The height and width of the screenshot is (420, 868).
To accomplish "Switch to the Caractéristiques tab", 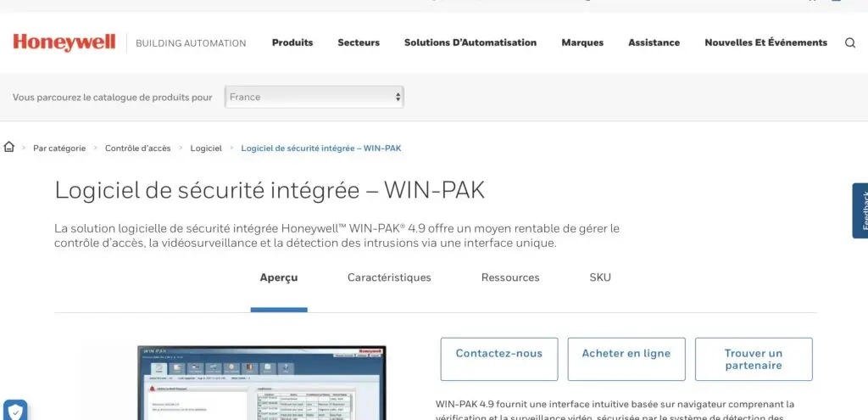I will coord(389,277).
